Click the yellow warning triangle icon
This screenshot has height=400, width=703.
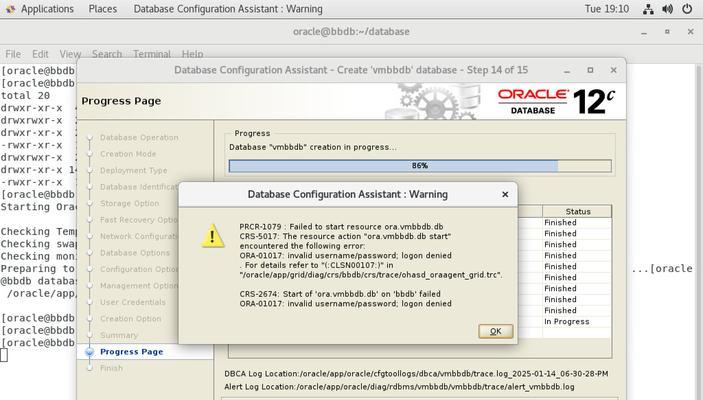(213, 236)
